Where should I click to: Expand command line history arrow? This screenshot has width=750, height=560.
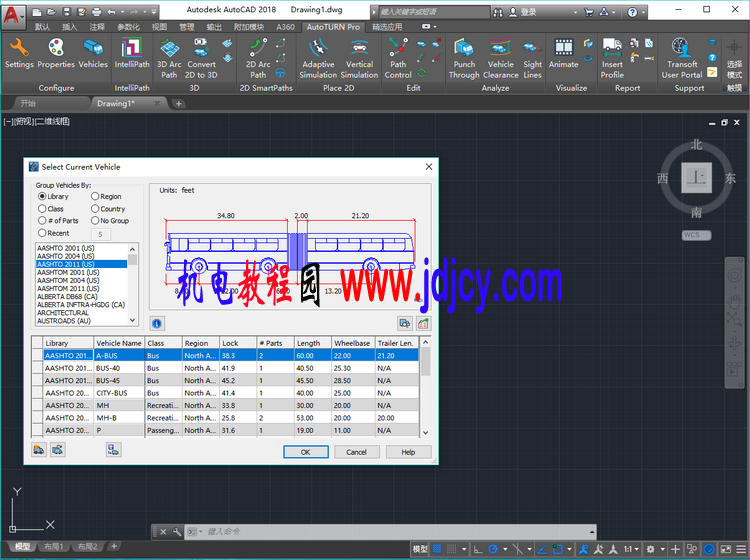point(592,532)
